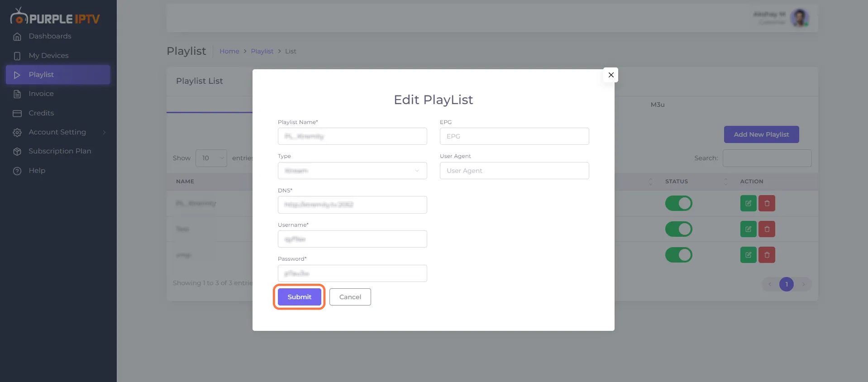Screen dimensions: 868x382
Task: Open Dashboards via the home icon
Action: 17,37
